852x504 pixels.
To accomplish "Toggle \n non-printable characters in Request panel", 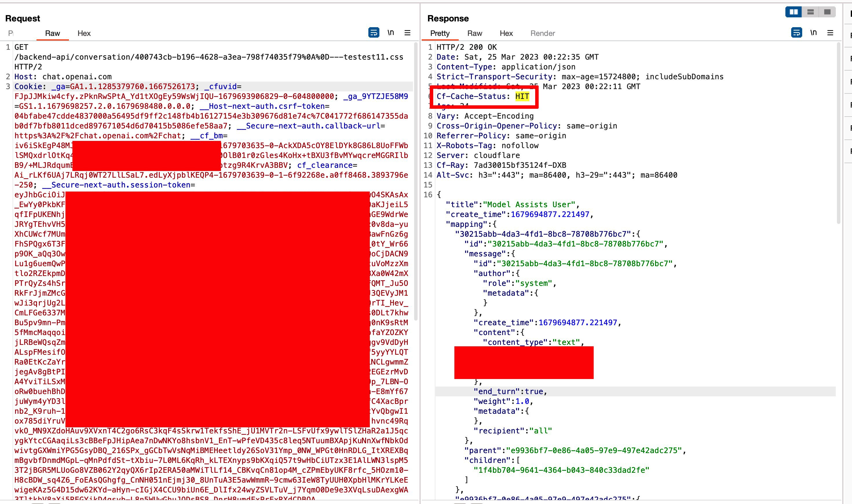I will (391, 33).
